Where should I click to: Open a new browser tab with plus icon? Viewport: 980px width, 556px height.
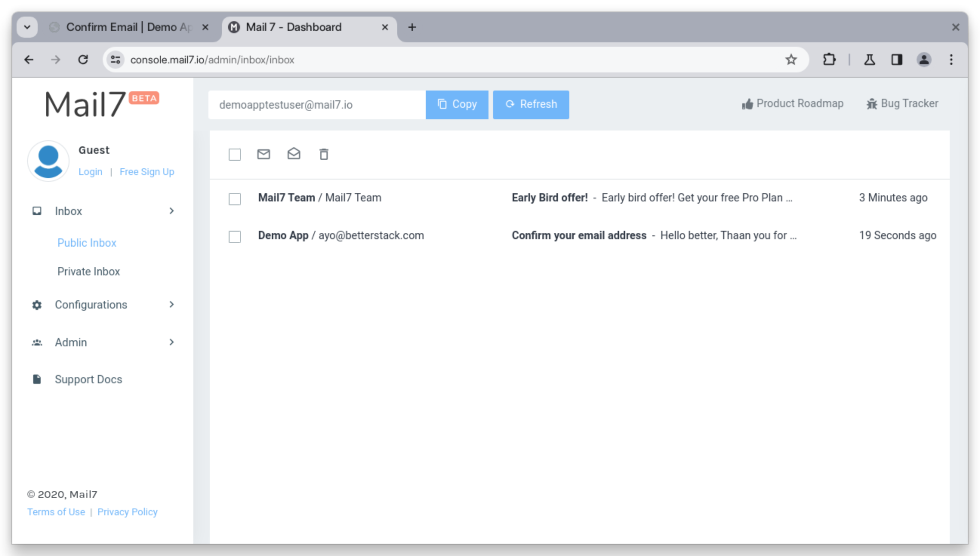pos(412,27)
